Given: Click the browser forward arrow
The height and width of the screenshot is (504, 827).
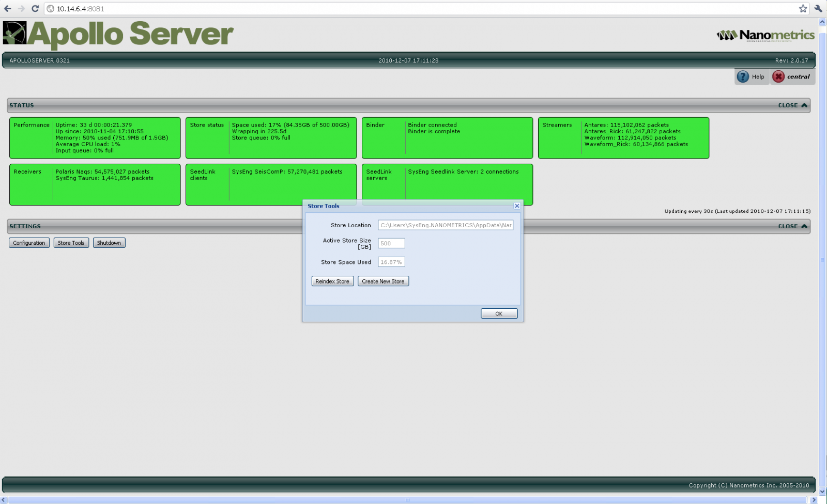Looking at the screenshot, I should 21,8.
